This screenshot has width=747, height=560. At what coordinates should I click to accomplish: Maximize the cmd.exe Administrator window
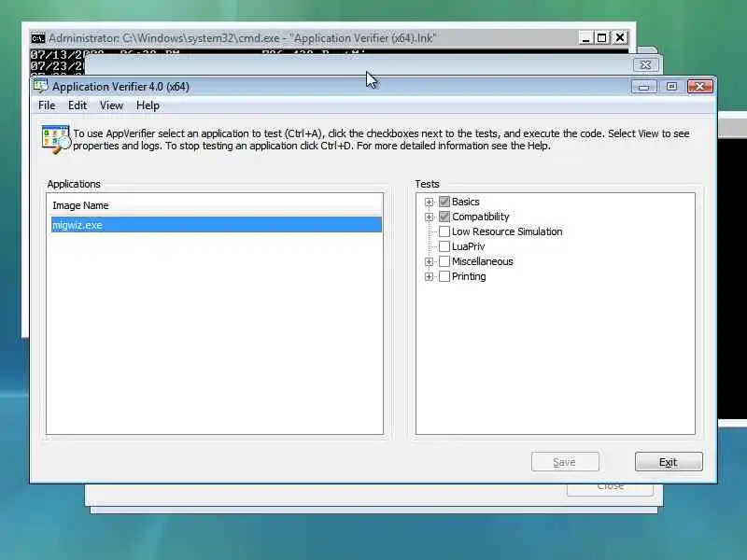[x=602, y=37]
